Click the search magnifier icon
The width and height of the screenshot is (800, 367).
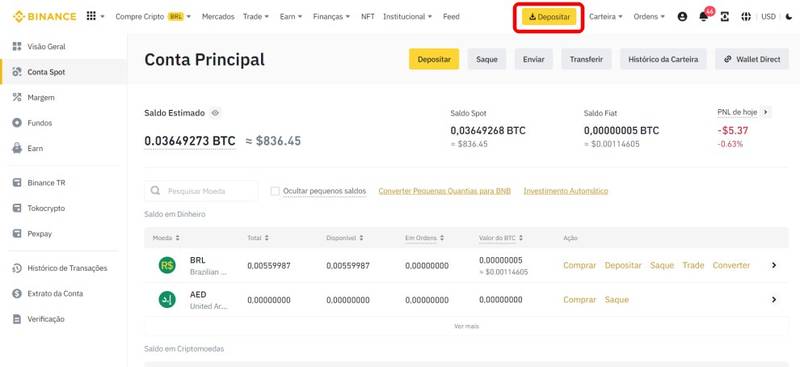click(156, 191)
